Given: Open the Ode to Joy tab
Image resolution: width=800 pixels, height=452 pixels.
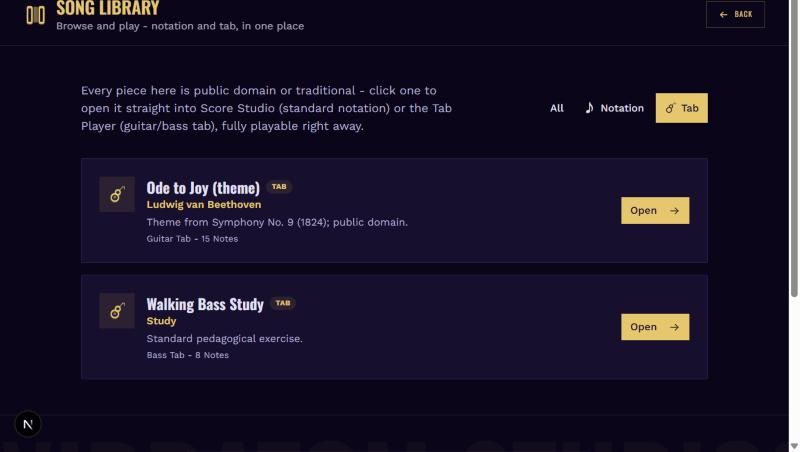Looking at the screenshot, I should click(x=655, y=211).
